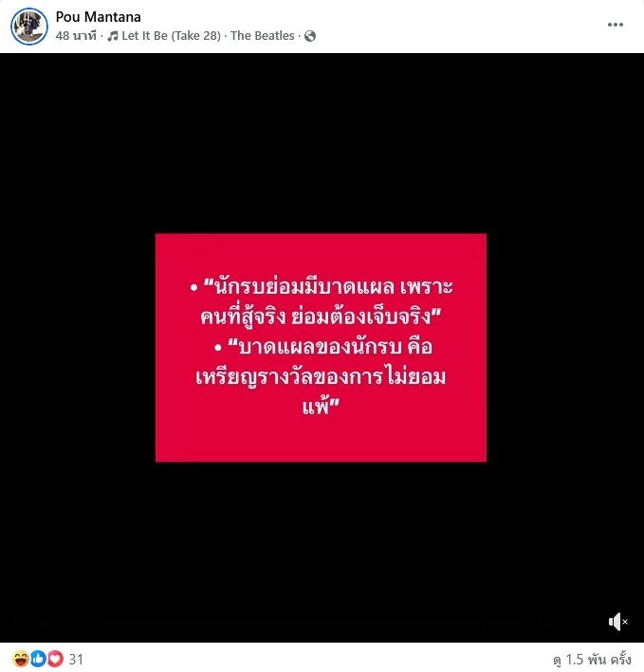Click the music note icon beside Let It Be
This screenshot has width=644, height=672.
113,36
